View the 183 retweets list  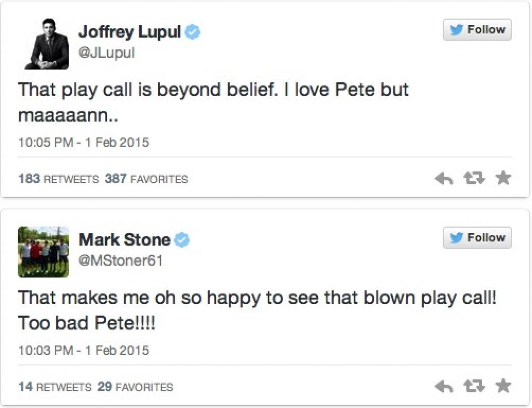[x=58, y=179]
